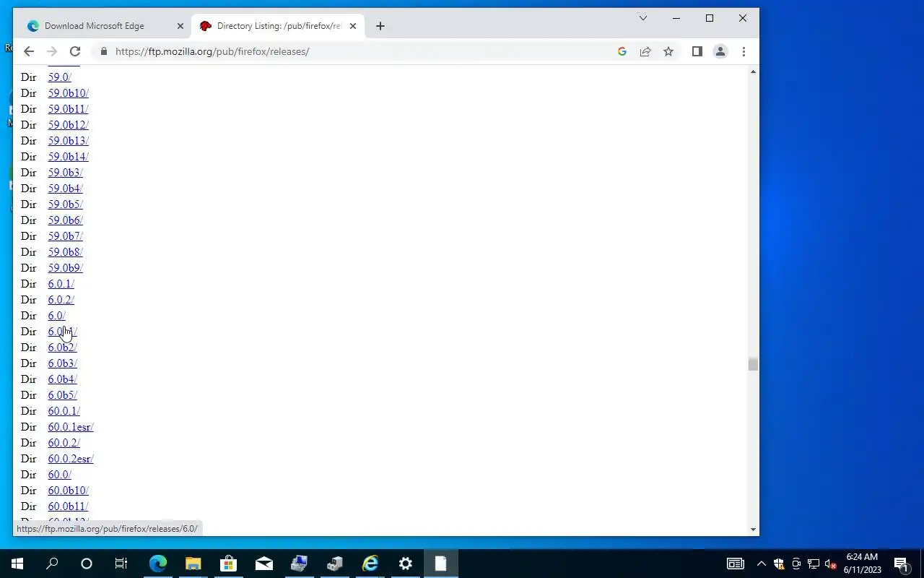Image resolution: width=924 pixels, height=578 pixels.
Task: Open the 60.0b10/ directory link
Action: (x=69, y=491)
